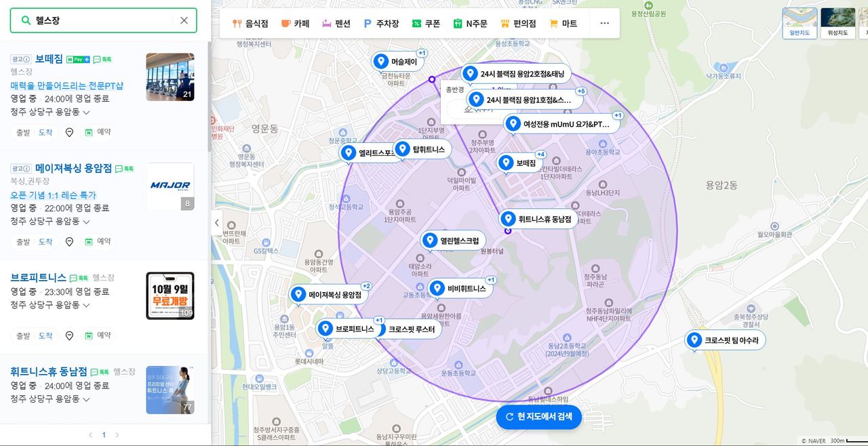Collapse the side panel with arrow handle
868x446 pixels.
click(x=216, y=222)
